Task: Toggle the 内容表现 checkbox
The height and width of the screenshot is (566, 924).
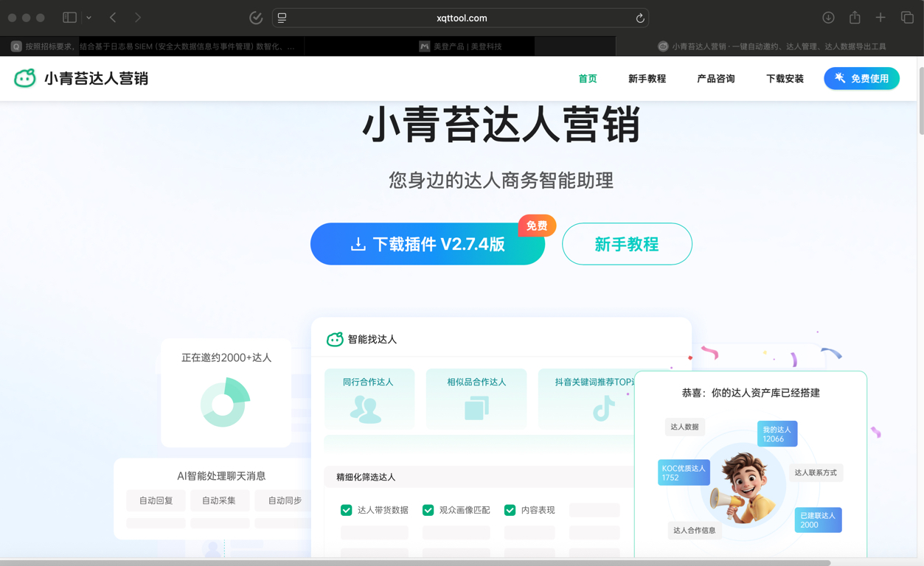Action: [x=510, y=510]
